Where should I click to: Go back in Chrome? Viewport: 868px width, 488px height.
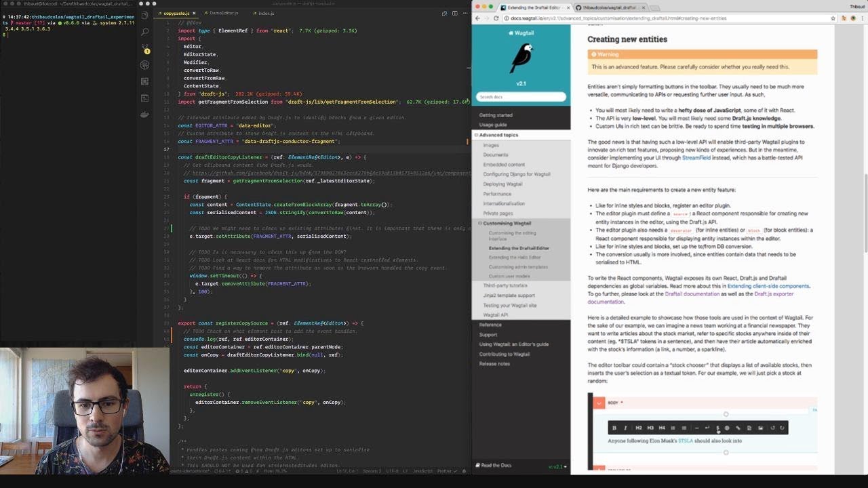pyautogui.click(x=477, y=18)
